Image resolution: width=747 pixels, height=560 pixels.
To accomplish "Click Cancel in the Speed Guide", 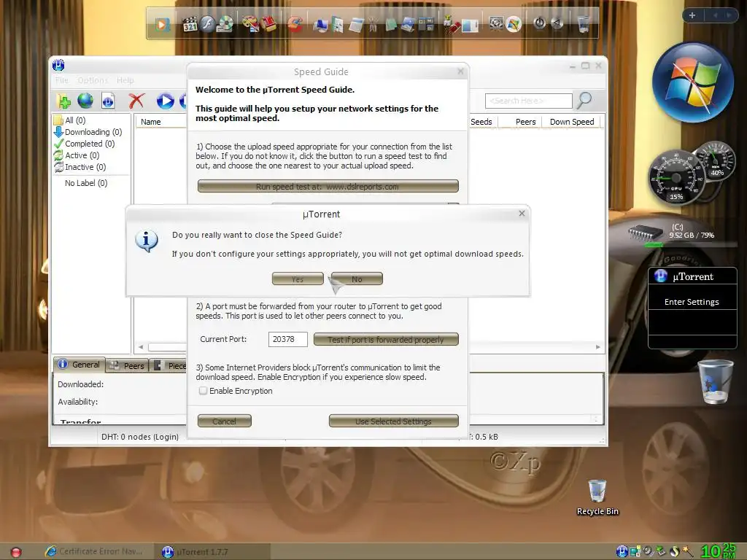I will pyautogui.click(x=225, y=421).
